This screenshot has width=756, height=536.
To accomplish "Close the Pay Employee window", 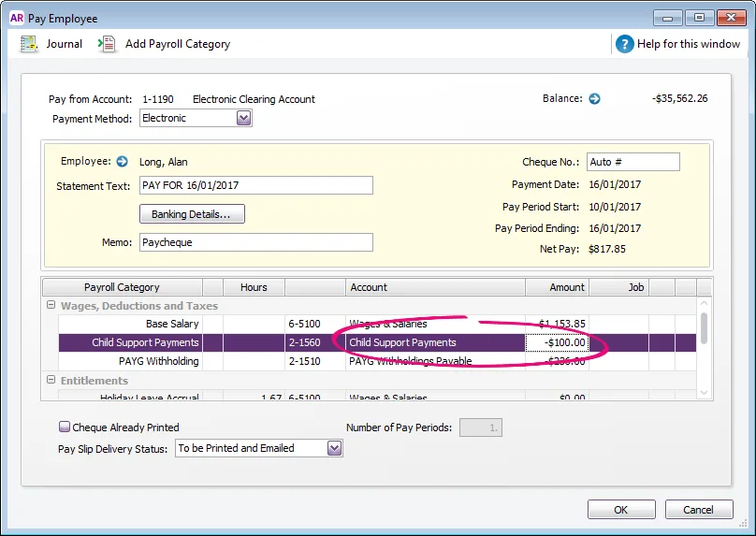I will coord(732,18).
